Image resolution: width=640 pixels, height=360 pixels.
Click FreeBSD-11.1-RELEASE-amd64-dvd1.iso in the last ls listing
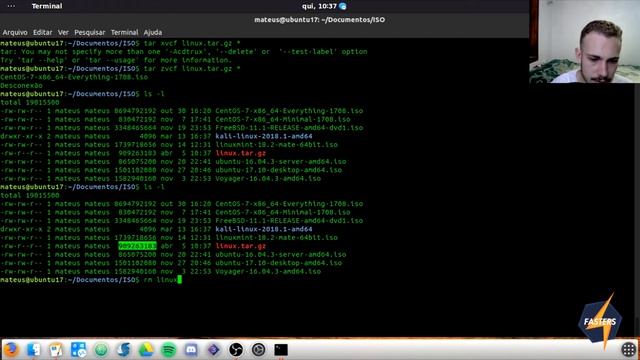point(289,221)
